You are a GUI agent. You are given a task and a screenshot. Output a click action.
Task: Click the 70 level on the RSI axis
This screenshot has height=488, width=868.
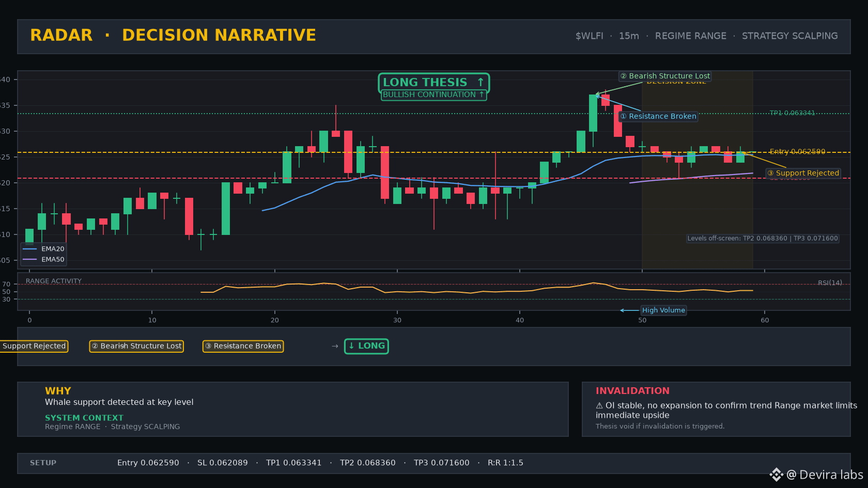6,285
